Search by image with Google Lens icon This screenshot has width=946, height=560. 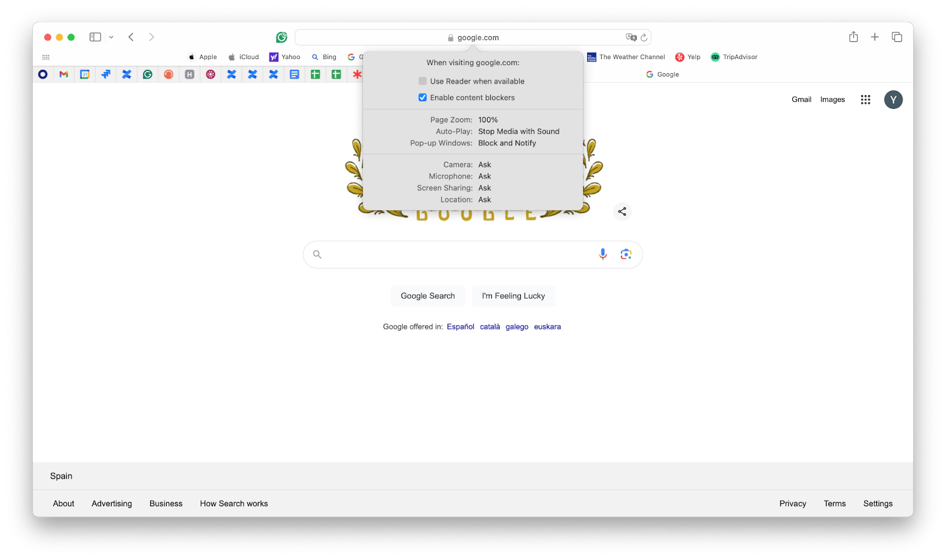coord(626,254)
